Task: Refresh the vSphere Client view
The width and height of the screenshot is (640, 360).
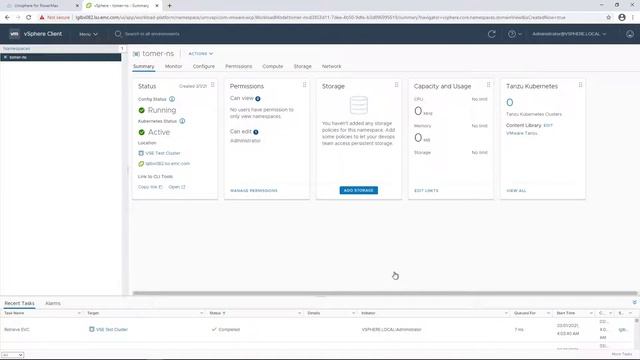Action: pos(492,34)
